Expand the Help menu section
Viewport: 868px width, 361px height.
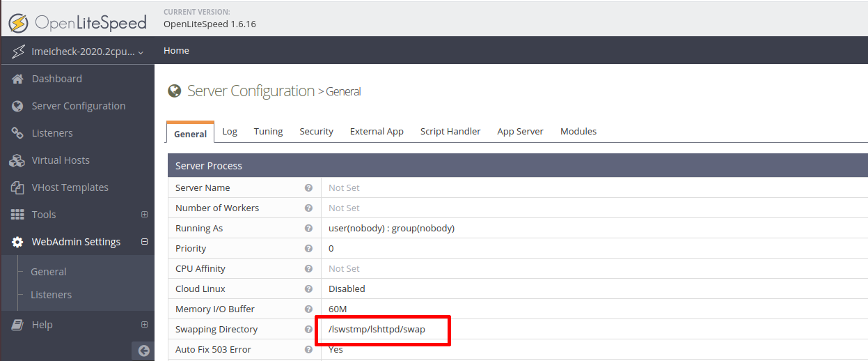click(145, 325)
